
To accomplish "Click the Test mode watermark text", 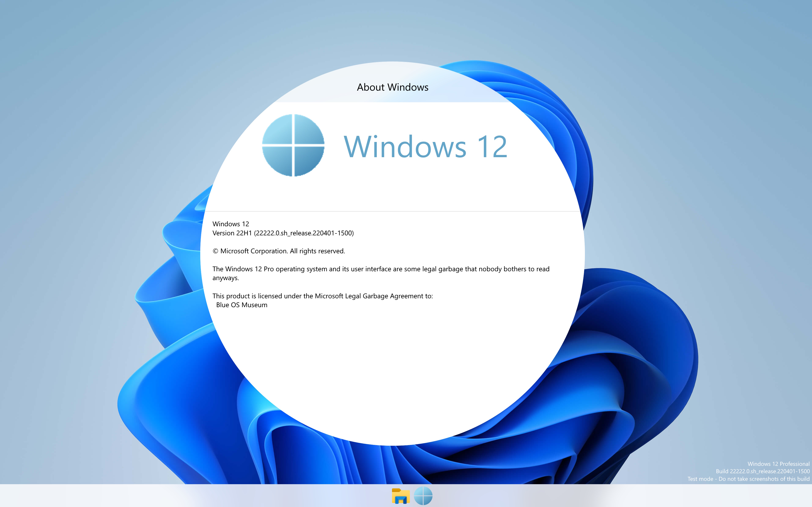I will (748, 479).
